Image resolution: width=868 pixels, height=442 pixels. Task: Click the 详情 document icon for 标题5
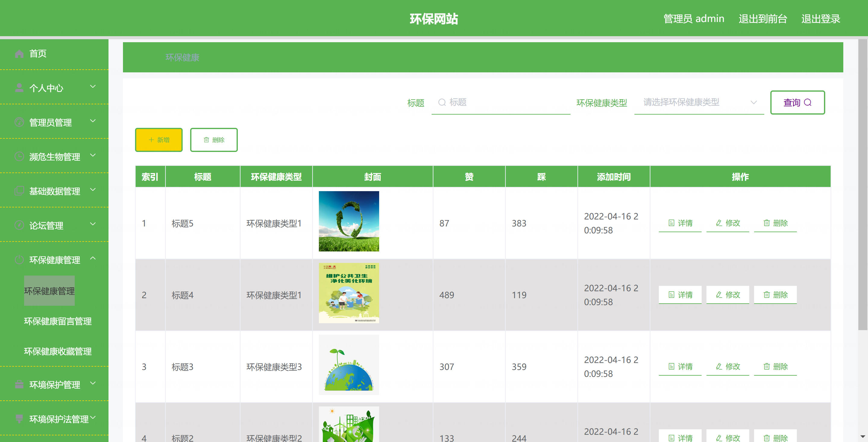point(671,223)
